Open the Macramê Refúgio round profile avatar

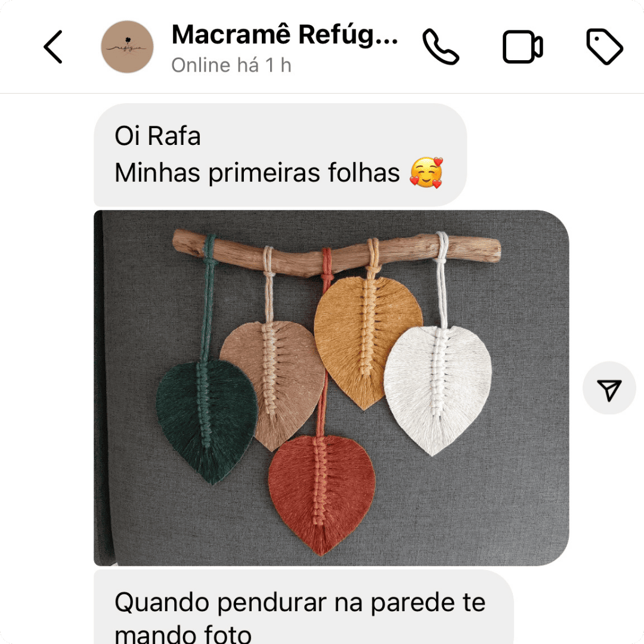coord(128,47)
